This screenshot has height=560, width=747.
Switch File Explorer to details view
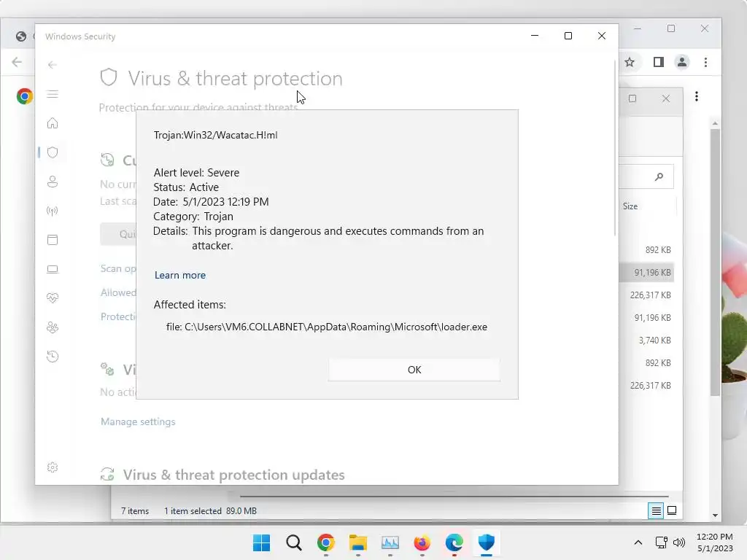pyautogui.click(x=656, y=510)
